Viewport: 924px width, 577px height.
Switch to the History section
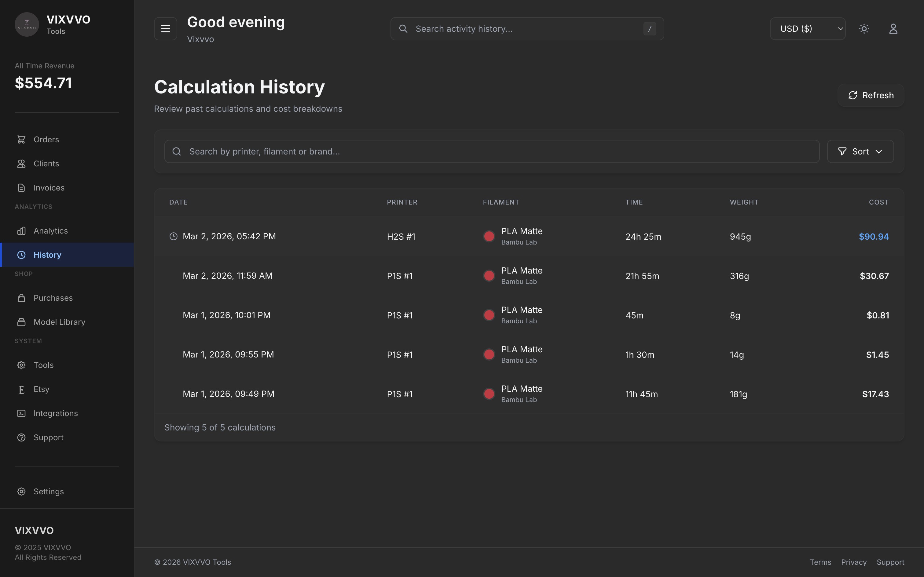(x=47, y=255)
